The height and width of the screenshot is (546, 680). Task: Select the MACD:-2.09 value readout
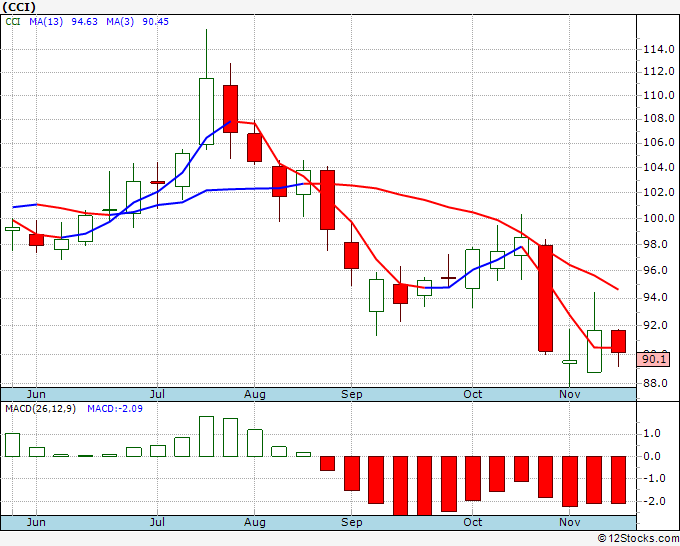coord(115,409)
